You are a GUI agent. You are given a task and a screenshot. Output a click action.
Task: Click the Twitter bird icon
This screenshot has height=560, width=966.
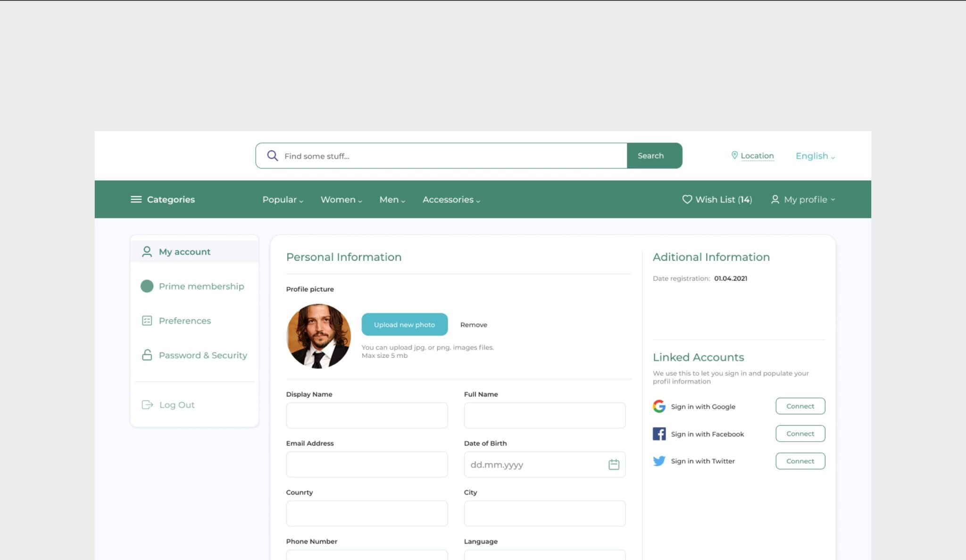(659, 461)
